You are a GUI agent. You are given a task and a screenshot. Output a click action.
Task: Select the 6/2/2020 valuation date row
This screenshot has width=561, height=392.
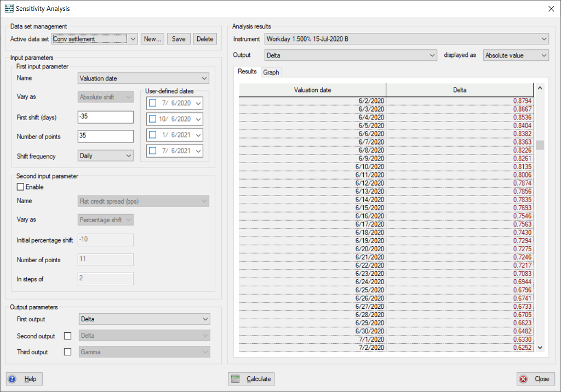click(x=386, y=101)
